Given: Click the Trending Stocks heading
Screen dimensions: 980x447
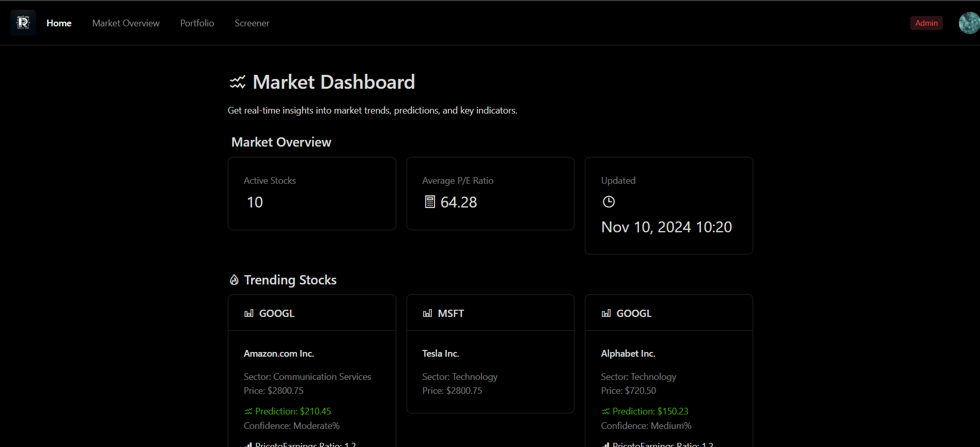Looking at the screenshot, I should click(x=290, y=280).
